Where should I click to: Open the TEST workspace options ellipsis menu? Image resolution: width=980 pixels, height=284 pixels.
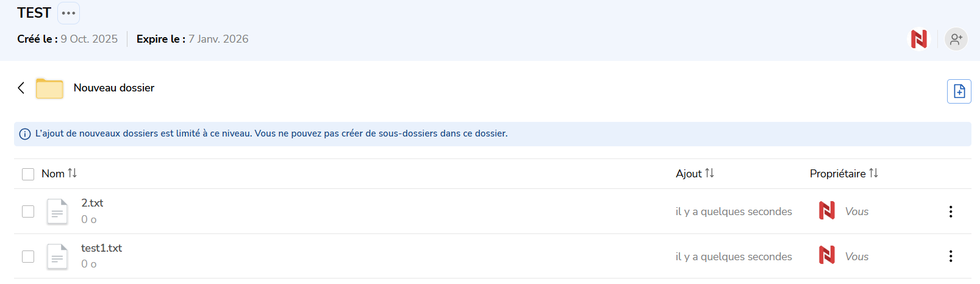pyautogui.click(x=68, y=13)
